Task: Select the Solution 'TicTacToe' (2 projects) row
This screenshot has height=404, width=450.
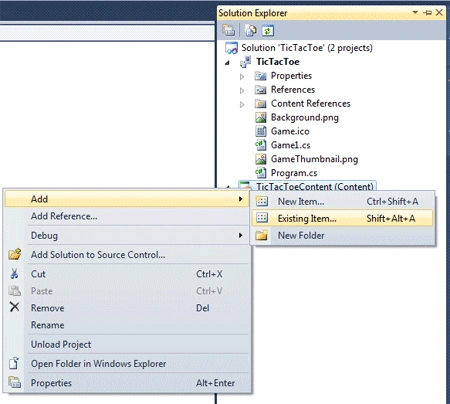Action: tap(307, 48)
